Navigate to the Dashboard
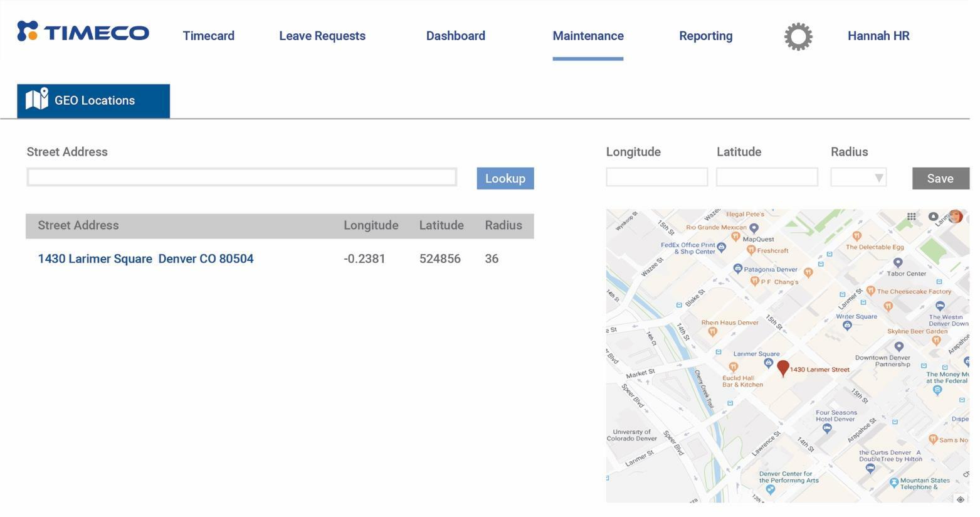 (x=455, y=36)
